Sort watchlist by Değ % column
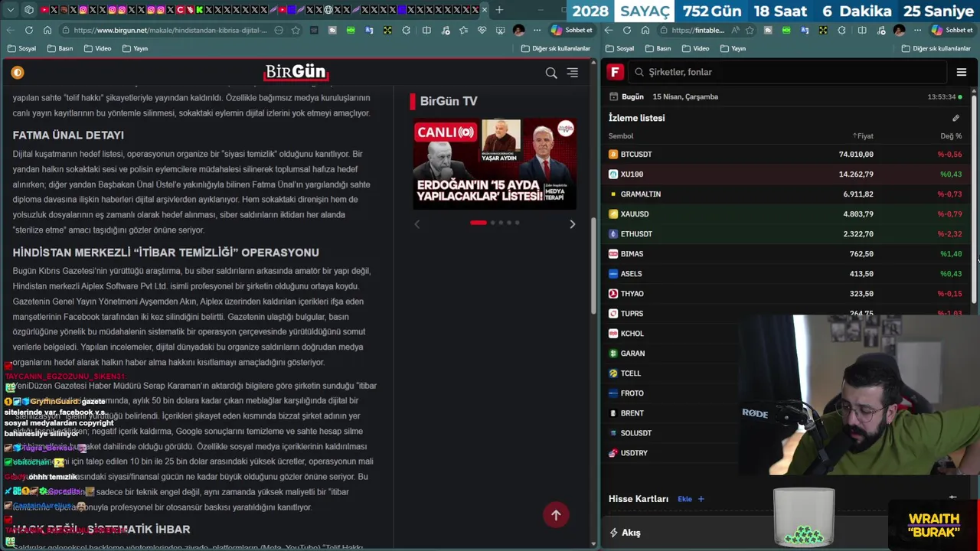 pyautogui.click(x=951, y=136)
